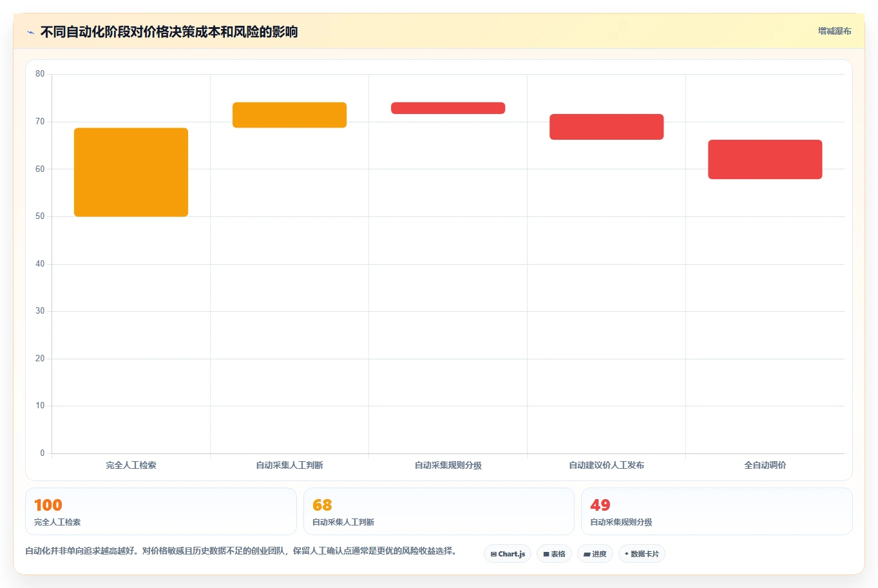This screenshot has height=588, width=878.
Task: Click the red 自动建议价人工发布 waterfall bar
Action: pos(607,127)
